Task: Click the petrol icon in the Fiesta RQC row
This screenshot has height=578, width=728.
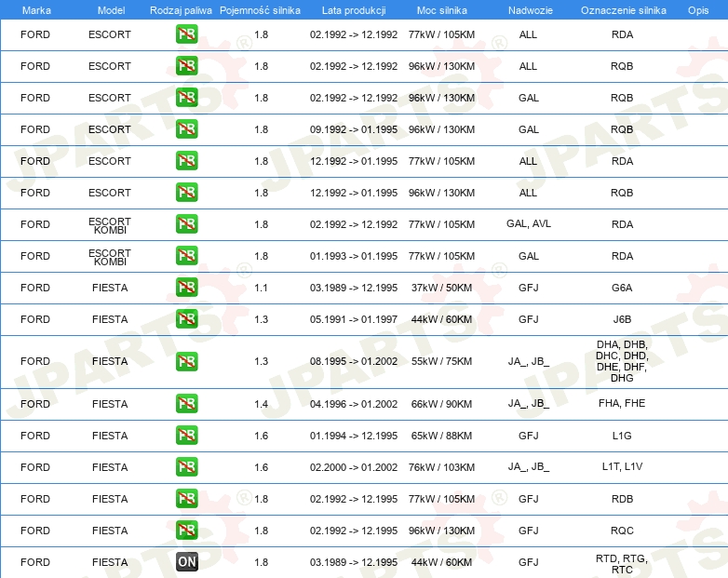Action: [186, 530]
